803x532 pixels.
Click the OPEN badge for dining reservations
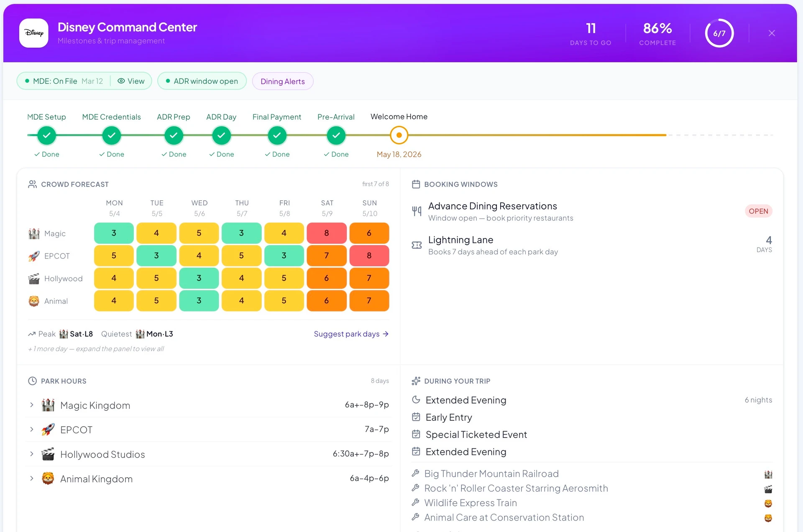pyautogui.click(x=758, y=211)
